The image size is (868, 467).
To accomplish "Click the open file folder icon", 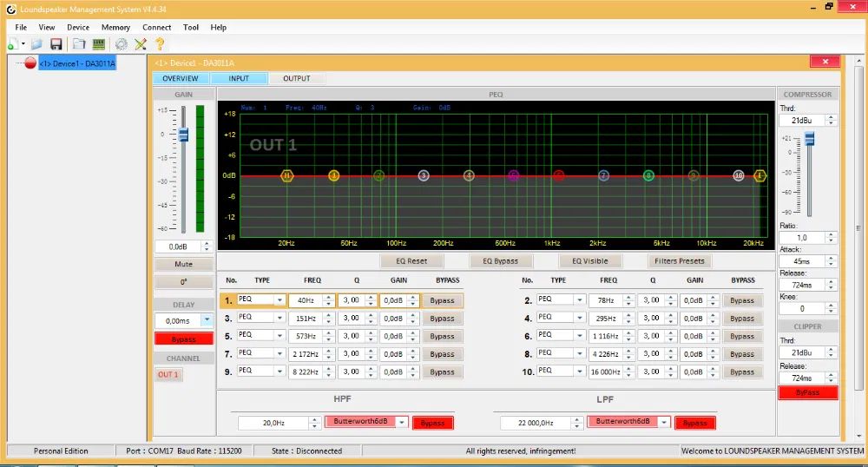I will pyautogui.click(x=37, y=44).
